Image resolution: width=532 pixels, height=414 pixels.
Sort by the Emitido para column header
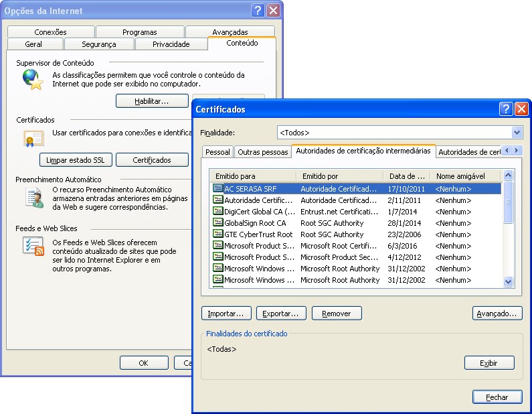tap(253, 176)
